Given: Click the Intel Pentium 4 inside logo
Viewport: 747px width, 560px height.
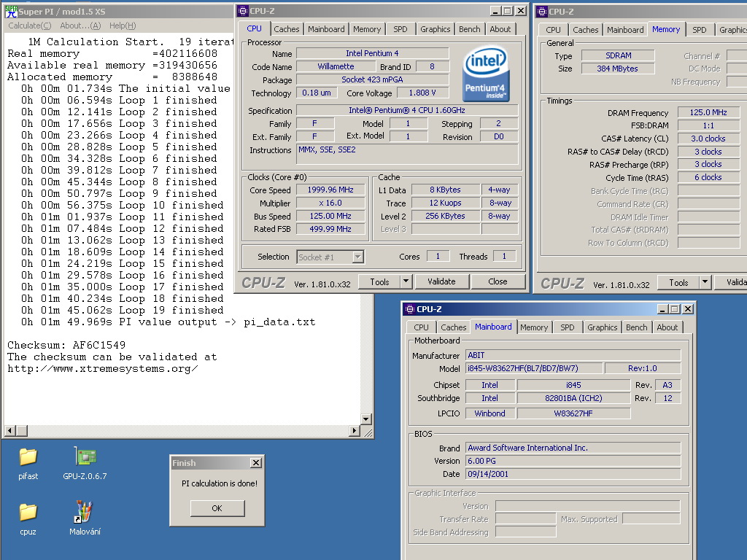Looking at the screenshot, I should point(486,74).
